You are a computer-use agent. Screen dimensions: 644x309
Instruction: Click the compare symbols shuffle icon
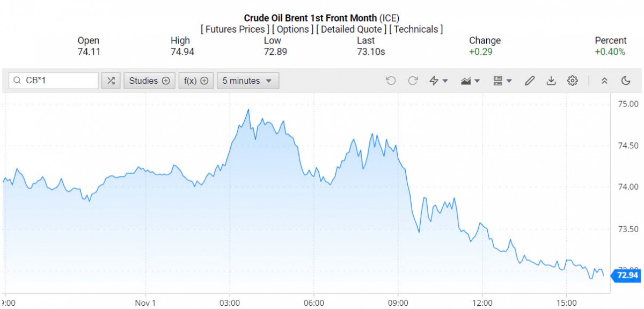click(111, 81)
